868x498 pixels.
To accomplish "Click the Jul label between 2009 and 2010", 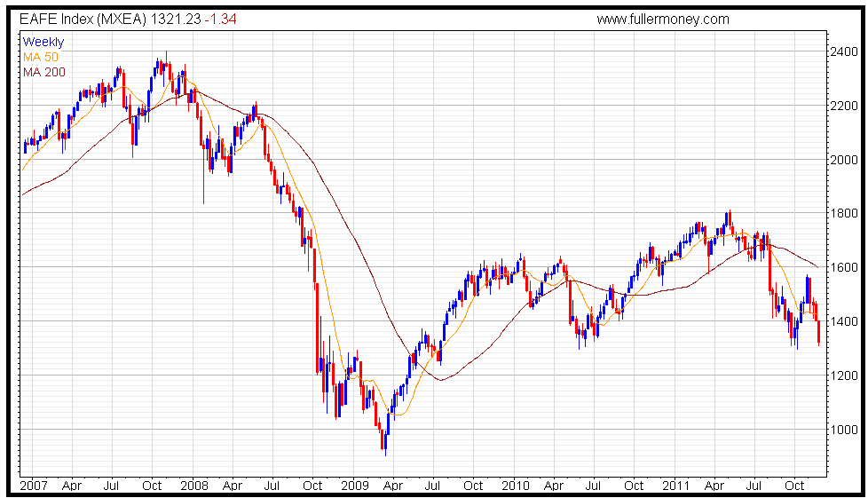I will (x=432, y=486).
